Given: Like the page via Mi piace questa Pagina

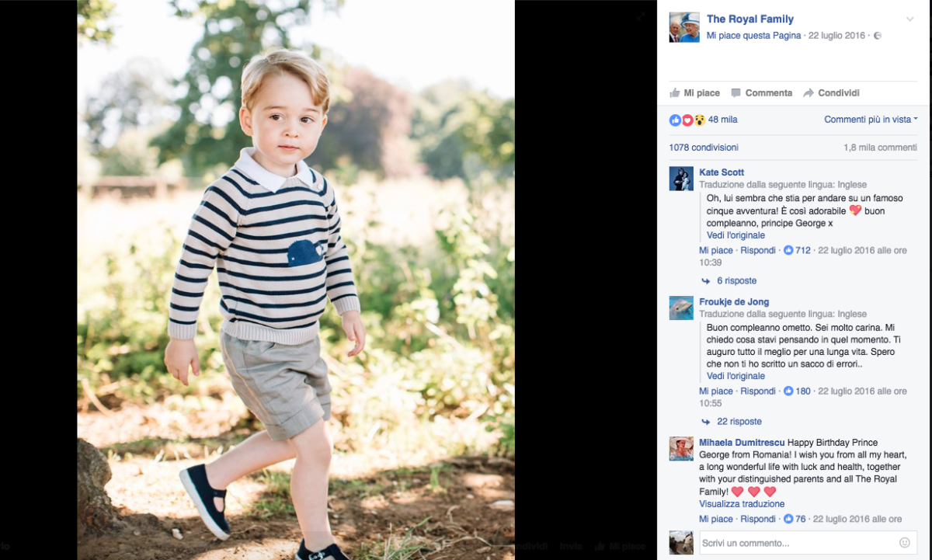Looking at the screenshot, I should click(753, 36).
